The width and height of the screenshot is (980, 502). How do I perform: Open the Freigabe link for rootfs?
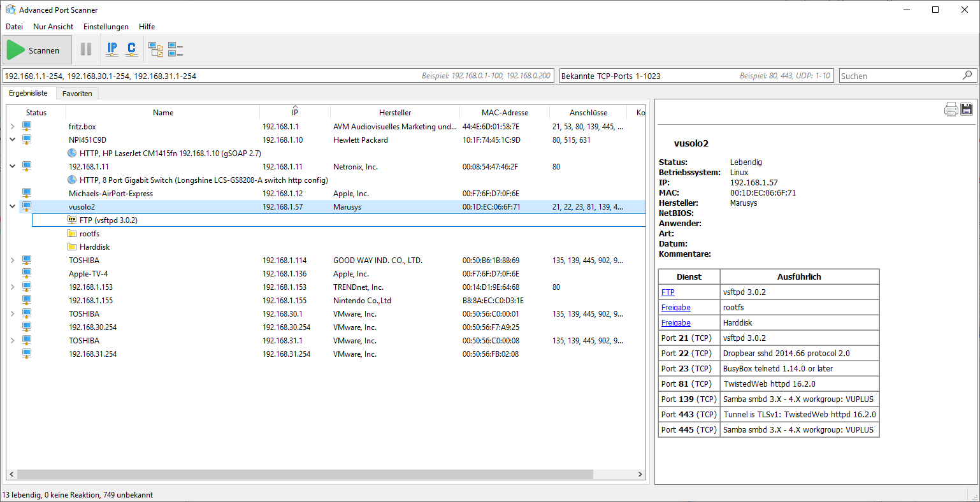(675, 308)
